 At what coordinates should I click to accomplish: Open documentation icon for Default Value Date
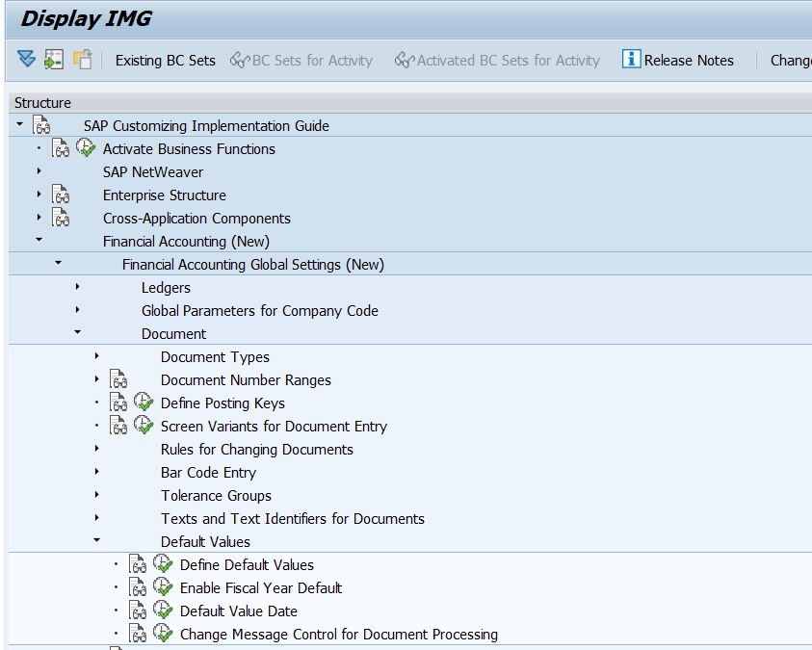pos(138,611)
